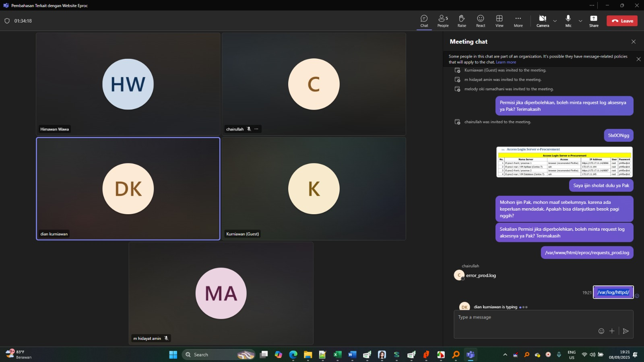The width and height of the screenshot is (644, 362).
Task: Expand Mic options dropdown arrow
Action: 580,21
